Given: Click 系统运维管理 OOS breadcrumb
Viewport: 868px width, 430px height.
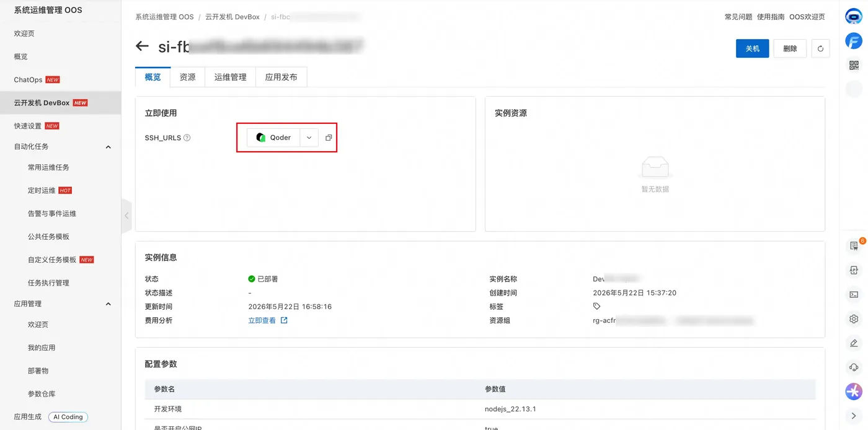Looking at the screenshot, I should pyautogui.click(x=164, y=17).
